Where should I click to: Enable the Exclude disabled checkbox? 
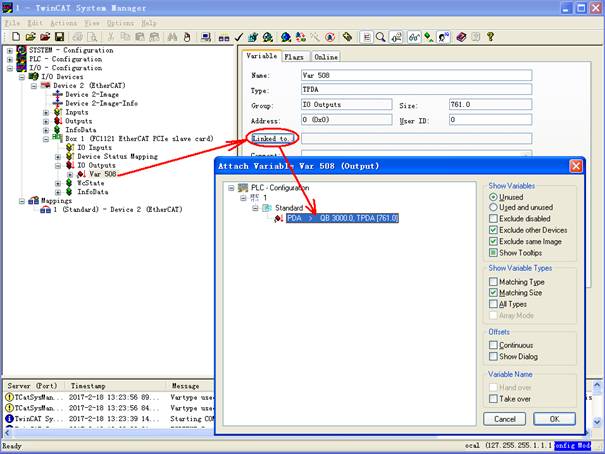coord(493,218)
